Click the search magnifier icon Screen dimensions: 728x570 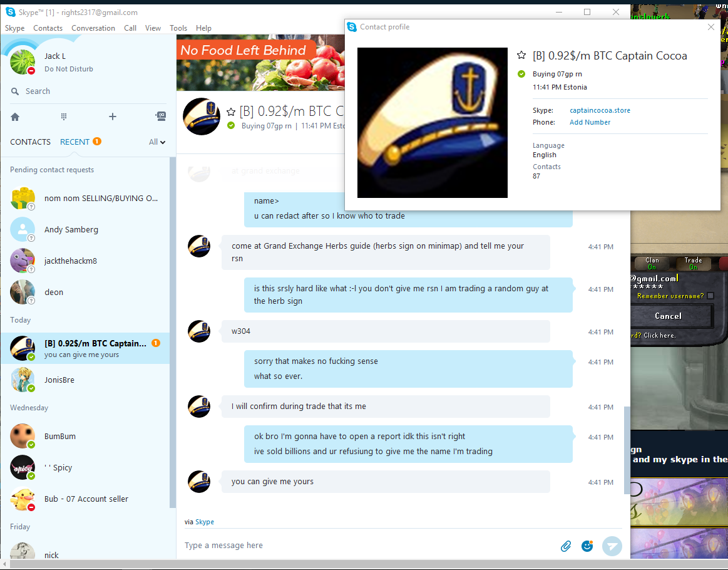tap(15, 91)
